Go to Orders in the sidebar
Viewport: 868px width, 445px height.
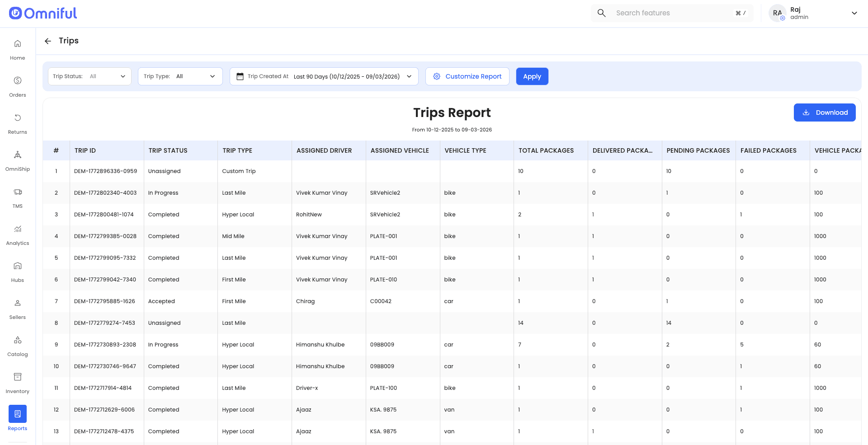pos(17,81)
